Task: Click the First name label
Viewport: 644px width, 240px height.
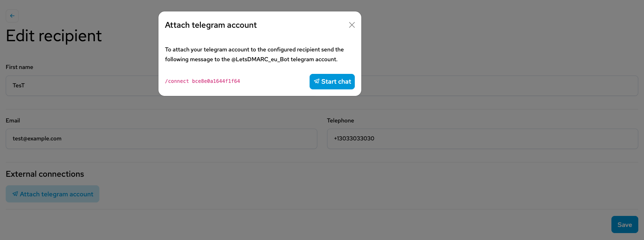Action: (x=20, y=67)
